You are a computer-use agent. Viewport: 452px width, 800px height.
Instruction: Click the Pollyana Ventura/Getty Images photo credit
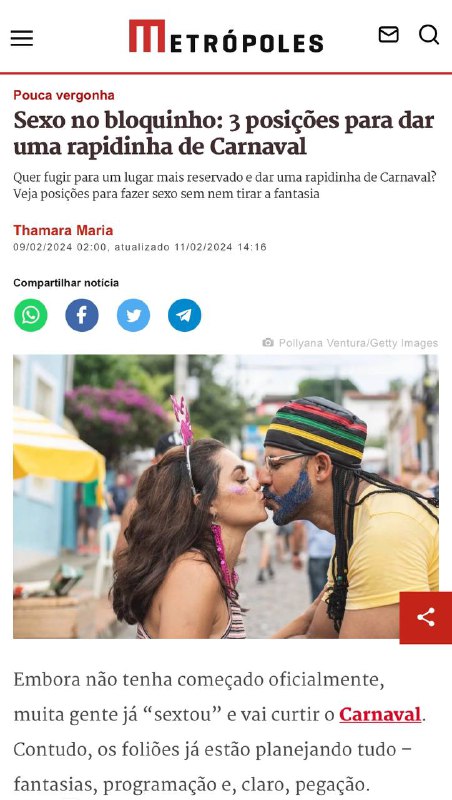pos(358,343)
